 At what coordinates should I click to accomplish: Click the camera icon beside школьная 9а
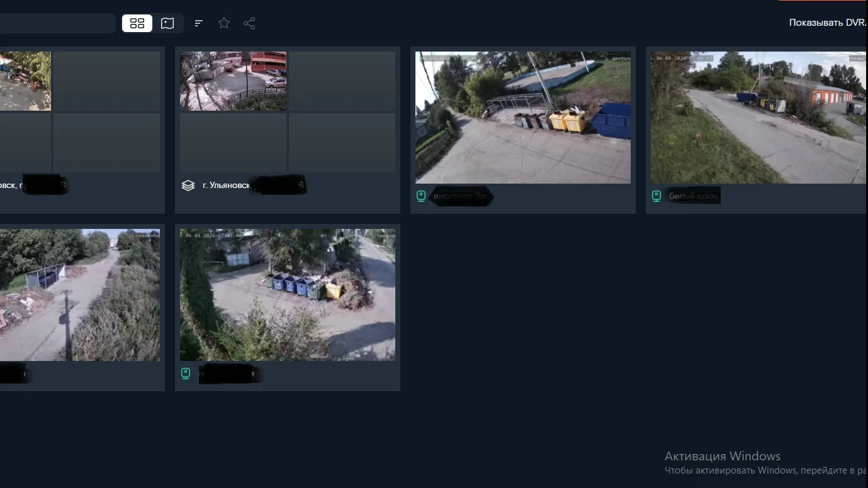coord(421,196)
